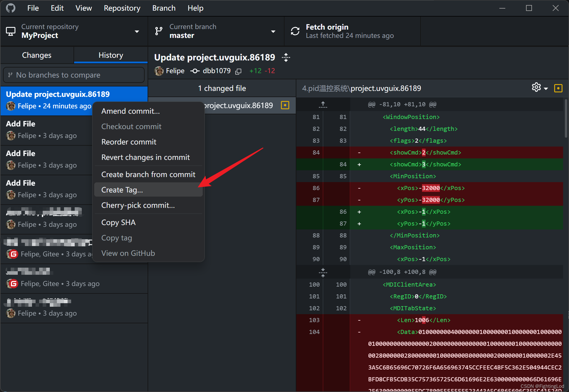Click added line showCmd 3
The height and width of the screenshot is (392, 569).
(429, 164)
